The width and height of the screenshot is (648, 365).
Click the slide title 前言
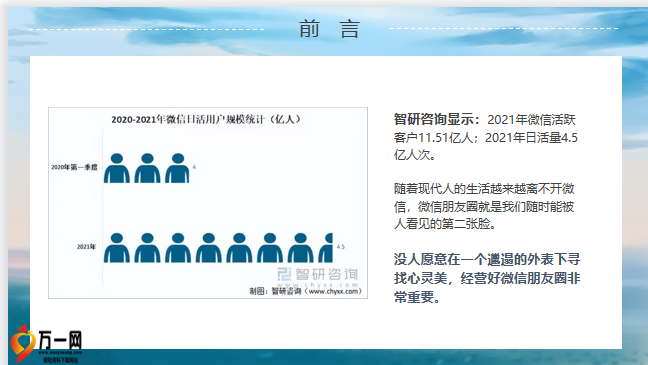pyautogui.click(x=329, y=29)
